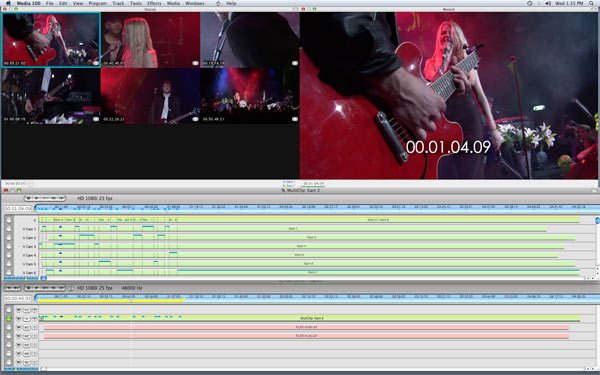Select the MultiClip Kam 2 clip in program timeline
Viewport: 600px width, 375px height.
click(310, 318)
